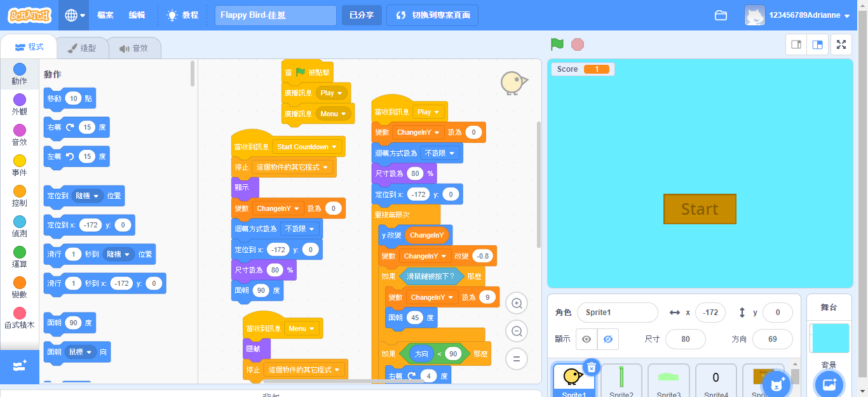
Task: Open the 教程 tutorials
Action: 182,15
